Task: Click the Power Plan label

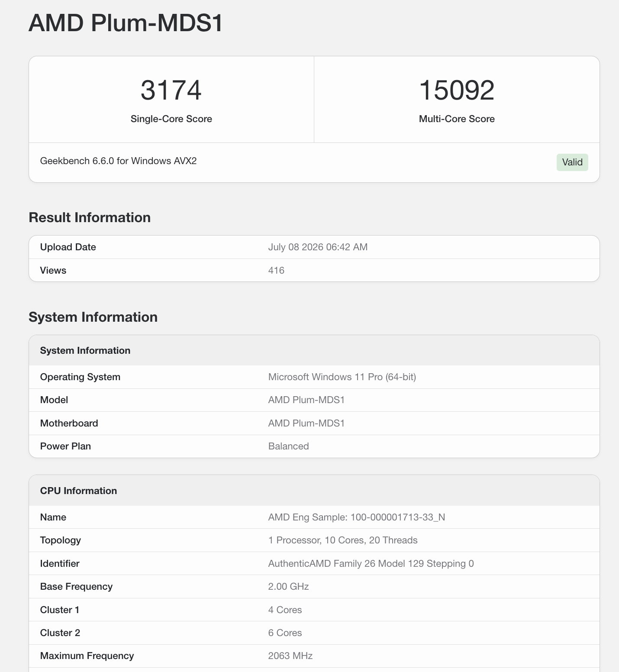Action: pyautogui.click(x=65, y=446)
